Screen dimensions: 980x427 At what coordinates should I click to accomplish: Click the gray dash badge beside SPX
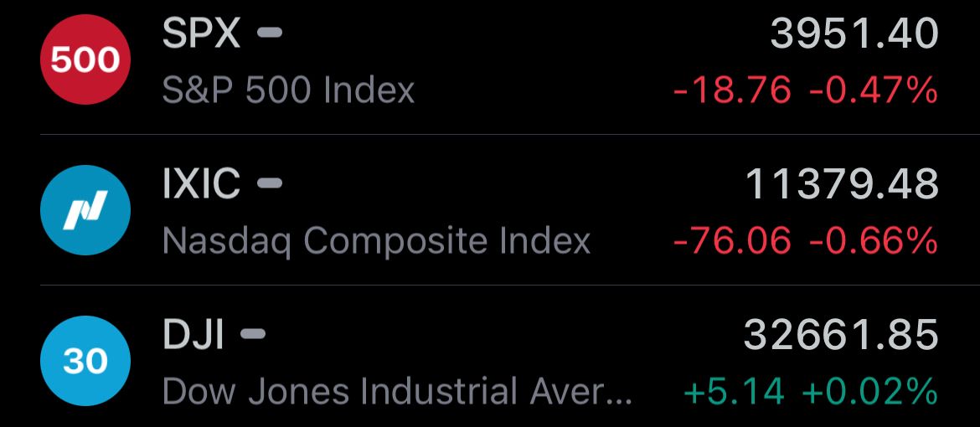tap(270, 32)
